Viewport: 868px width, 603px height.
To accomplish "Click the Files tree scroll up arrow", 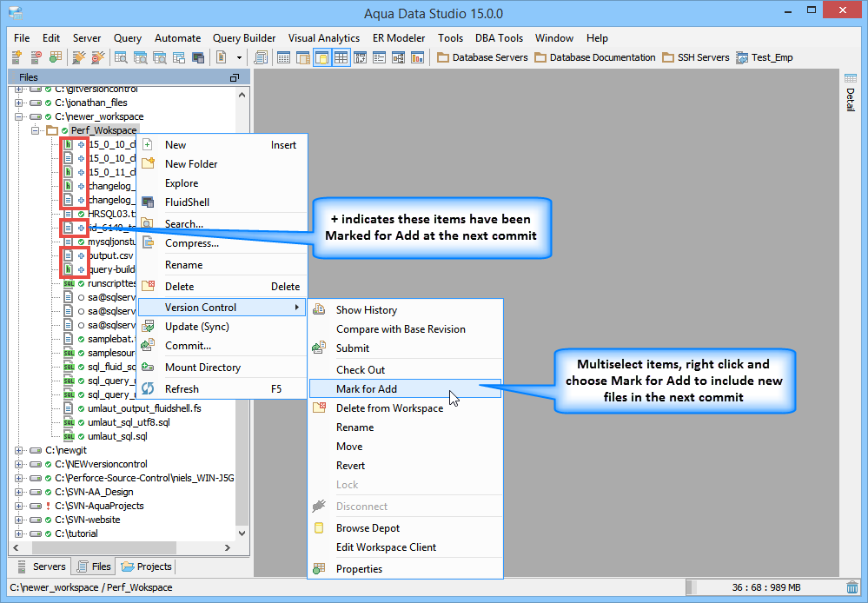I will tap(242, 95).
